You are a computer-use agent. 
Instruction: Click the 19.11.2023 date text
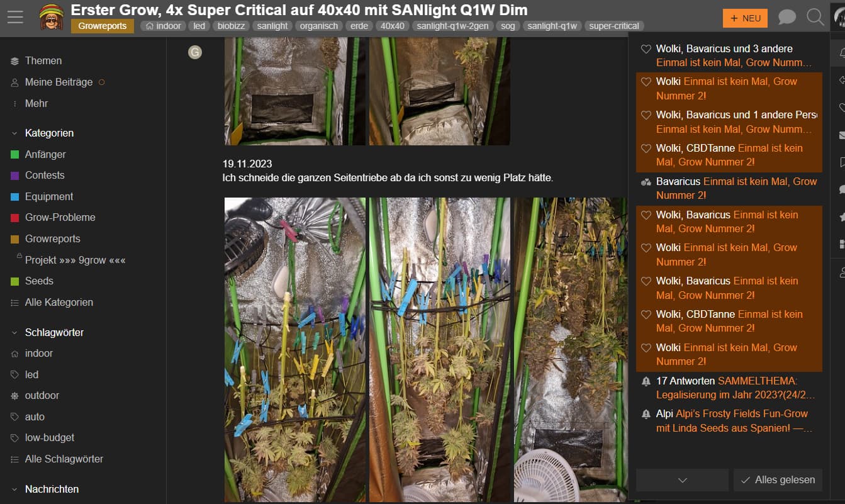247,164
